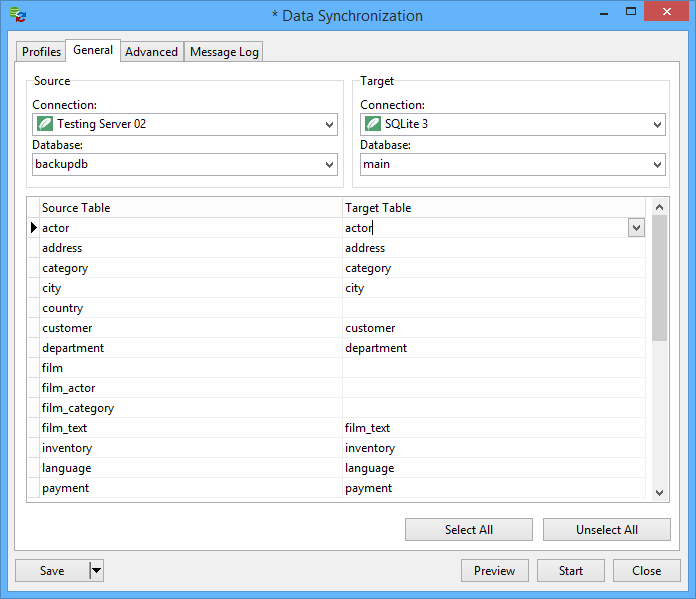Click the SQLite 3 connection leaf icon
Viewport: 696px width, 599px height.
(x=373, y=123)
